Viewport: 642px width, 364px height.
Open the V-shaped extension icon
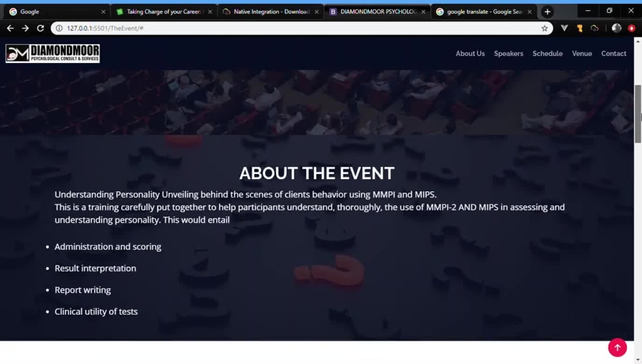564,28
